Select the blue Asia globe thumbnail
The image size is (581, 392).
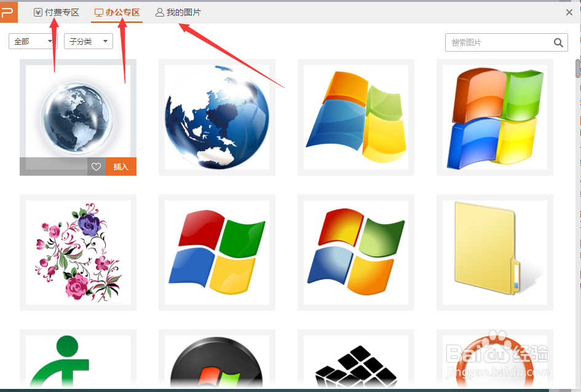pyautogui.click(x=217, y=117)
